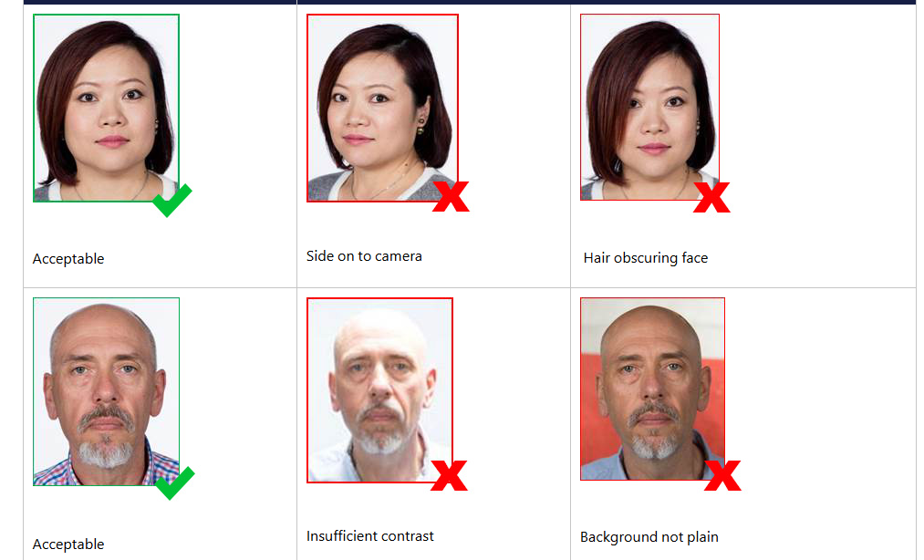Image resolution: width=924 pixels, height=560 pixels.
Task: Click the 'Side on to camera' caption
Action: (364, 256)
